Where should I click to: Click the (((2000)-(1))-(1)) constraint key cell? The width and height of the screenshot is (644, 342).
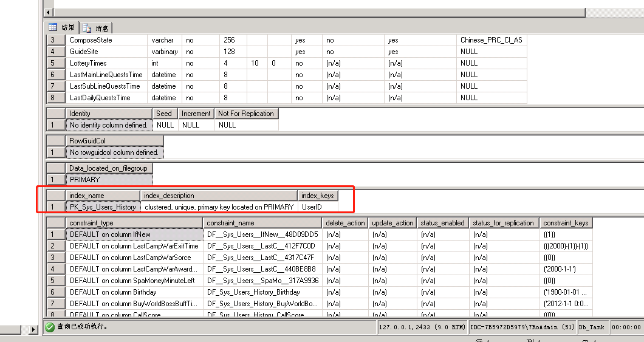pyautogui.click(x=566, y=246)
